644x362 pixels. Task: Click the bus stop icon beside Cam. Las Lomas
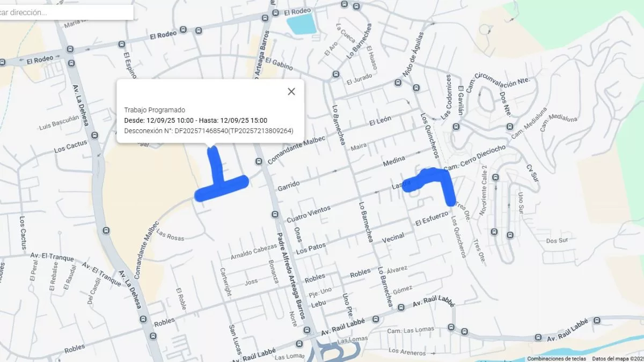(x=451, y=327)
